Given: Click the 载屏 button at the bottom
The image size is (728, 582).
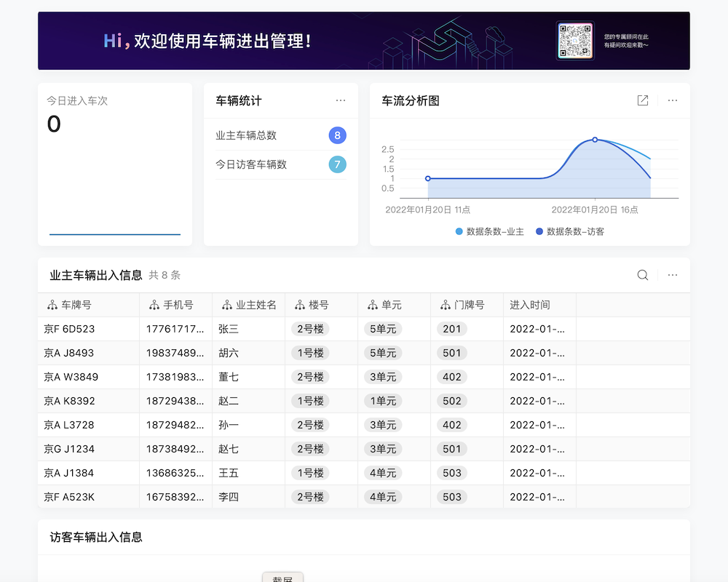Looking at the screenshot, I should [x=282, y=578].
